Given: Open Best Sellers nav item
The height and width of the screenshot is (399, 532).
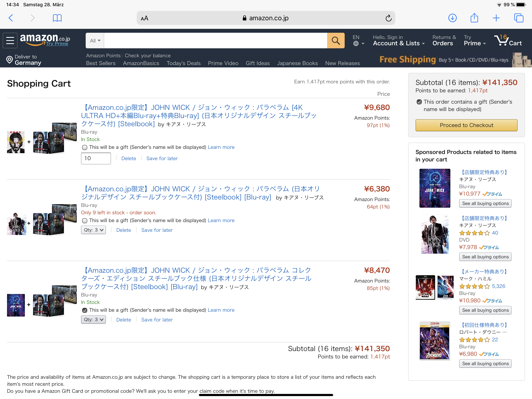Looking at the screenshot, I should pos(101,63).
